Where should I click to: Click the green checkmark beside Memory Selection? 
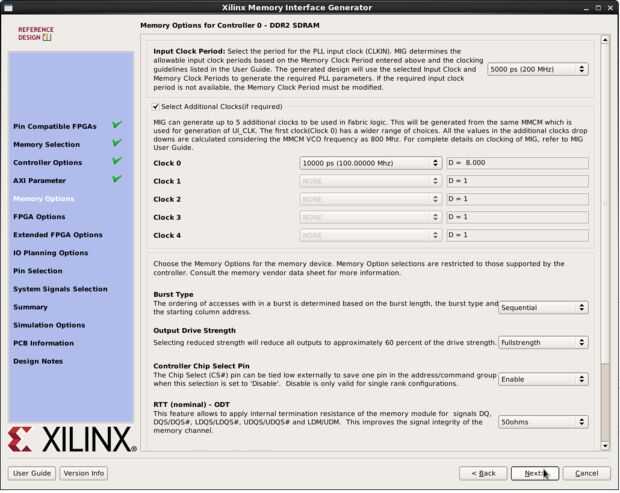tap(116, 143)
